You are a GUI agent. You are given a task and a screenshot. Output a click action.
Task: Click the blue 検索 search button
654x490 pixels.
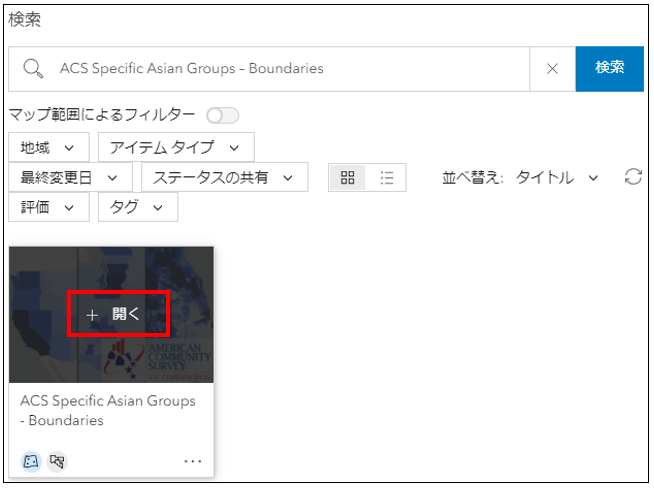609,69
